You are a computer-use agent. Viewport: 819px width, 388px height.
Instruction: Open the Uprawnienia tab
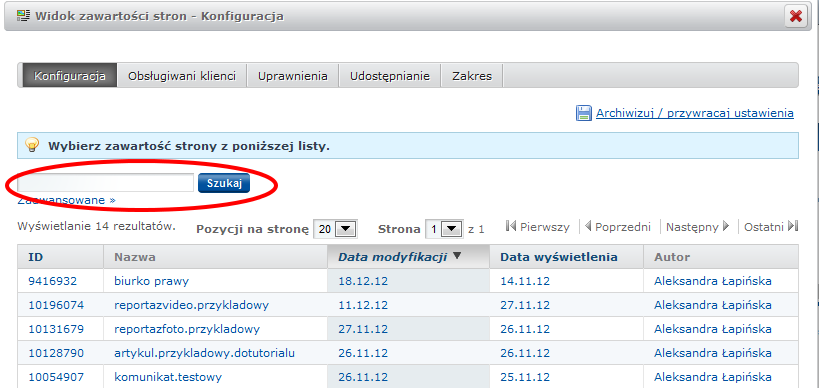pyautogui.click(x=292, y=76)
